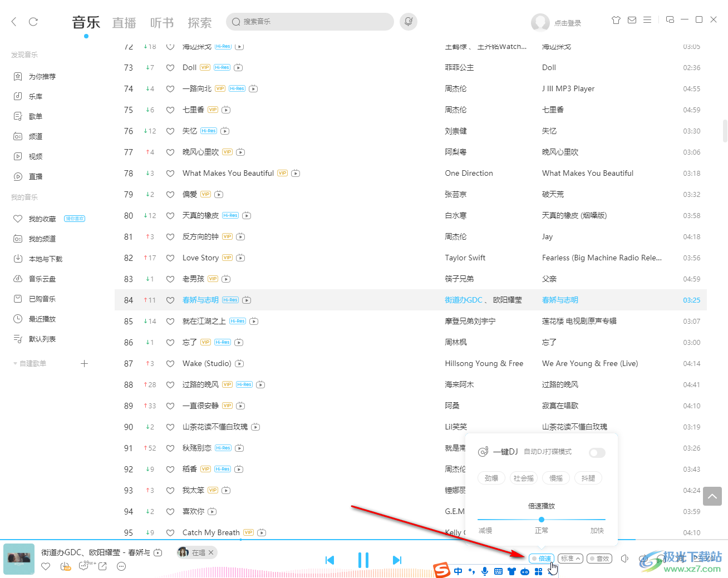728x578 pixels.
Task: Click 点击登录 to log in
Action: pyautogui.click(x=568, y=23)
